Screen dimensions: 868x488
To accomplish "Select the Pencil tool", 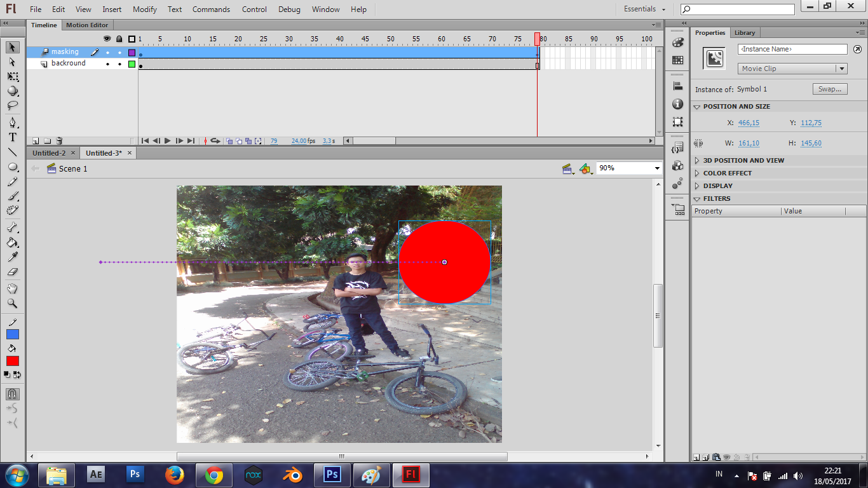I will click(13, 182).
